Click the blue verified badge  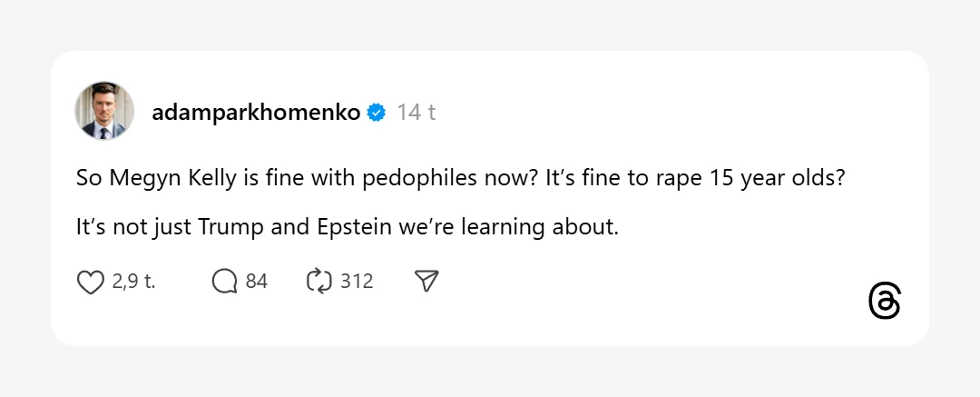coord(377,113)
